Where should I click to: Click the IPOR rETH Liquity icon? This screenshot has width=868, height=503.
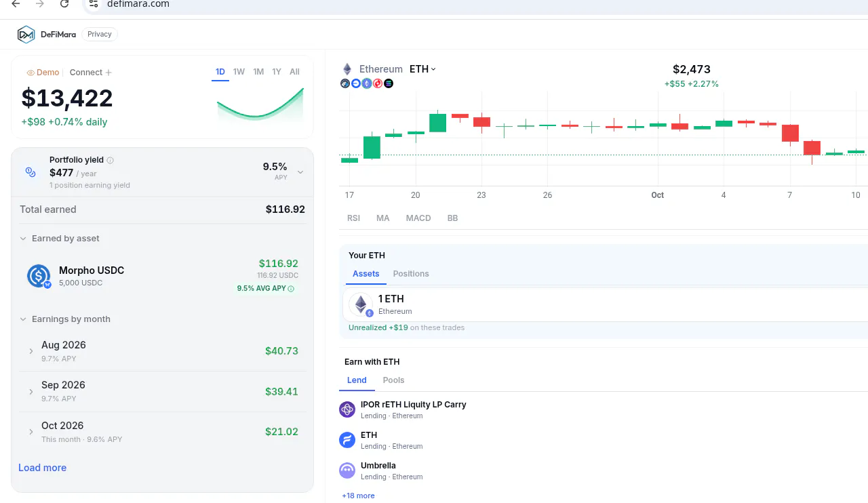(x=347, y=409)
